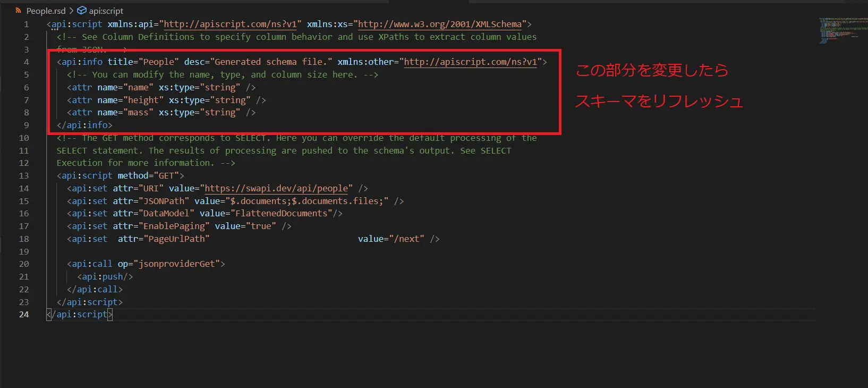
Task: Follow the w3.org XMLSchema link
Action: click(440, 24)
